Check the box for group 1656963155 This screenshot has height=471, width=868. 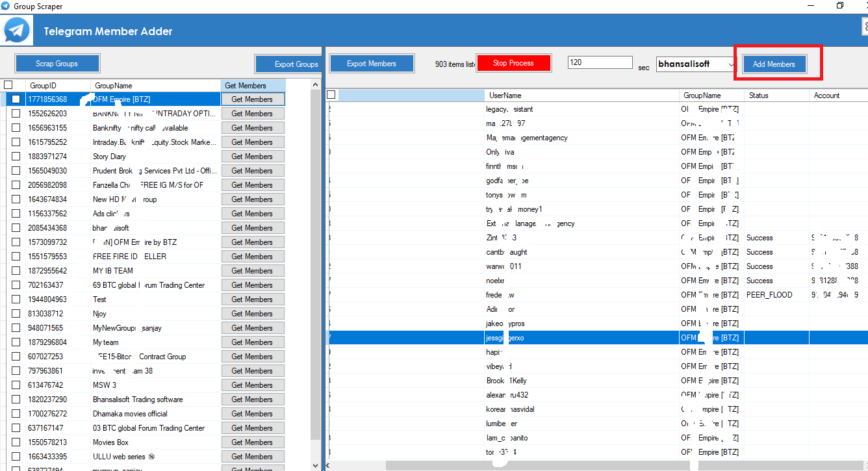click(x=16, y=128)
